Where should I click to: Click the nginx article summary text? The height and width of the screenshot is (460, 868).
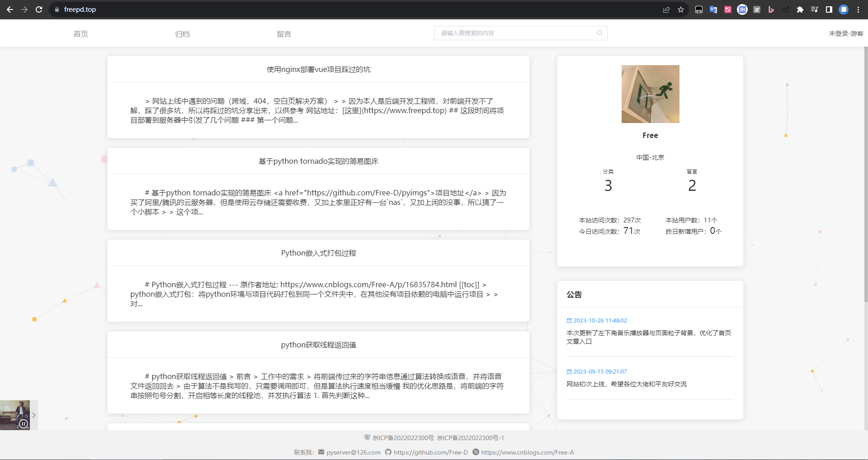[317, 110]
